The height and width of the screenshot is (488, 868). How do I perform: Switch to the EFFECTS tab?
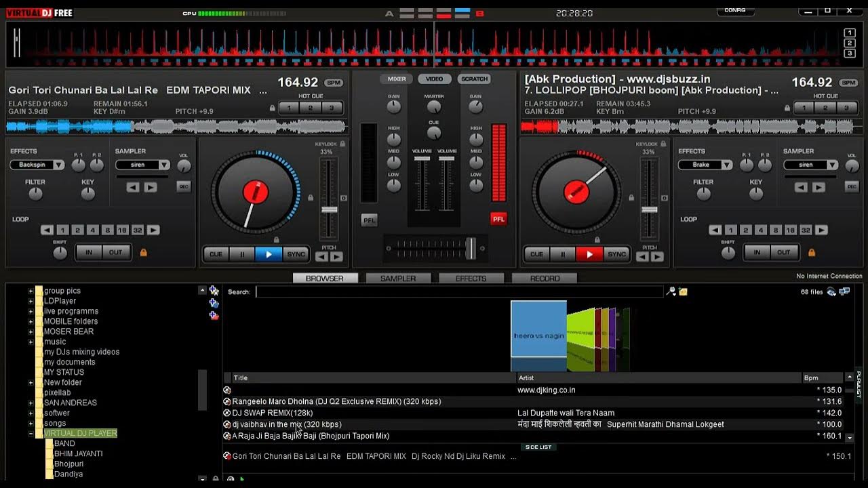pos(471,278)
